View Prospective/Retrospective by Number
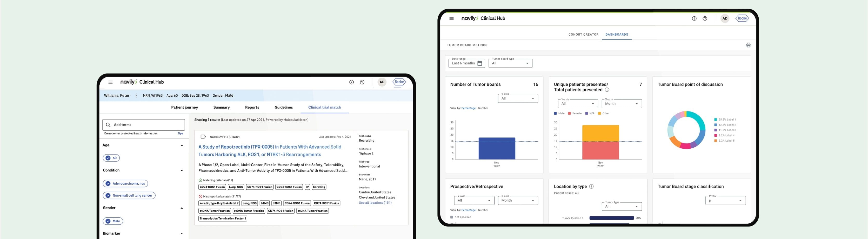Image resolution: width=868 pixels, height=239 pixels. [x=483, y=210]
